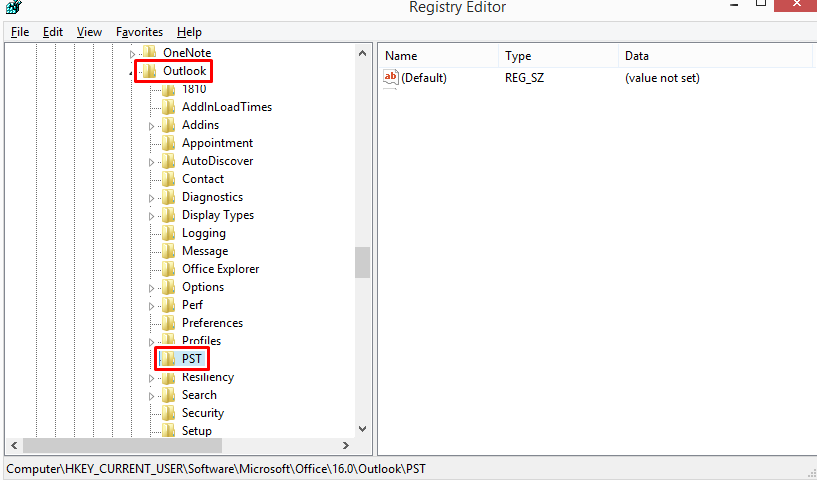Click tree scrollbar up arrow
This screenshot has height=480, width=817.
(x=363, y=53)
